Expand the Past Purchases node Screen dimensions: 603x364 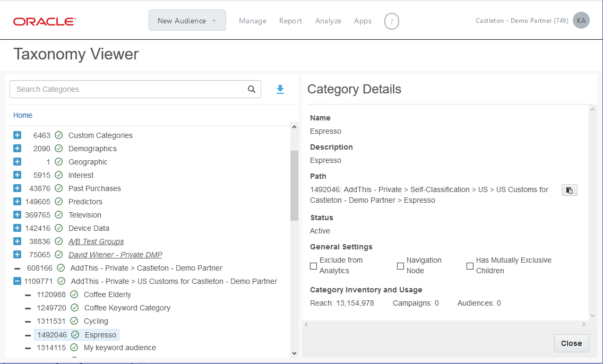pyautogui.click(x=18, y=188)
